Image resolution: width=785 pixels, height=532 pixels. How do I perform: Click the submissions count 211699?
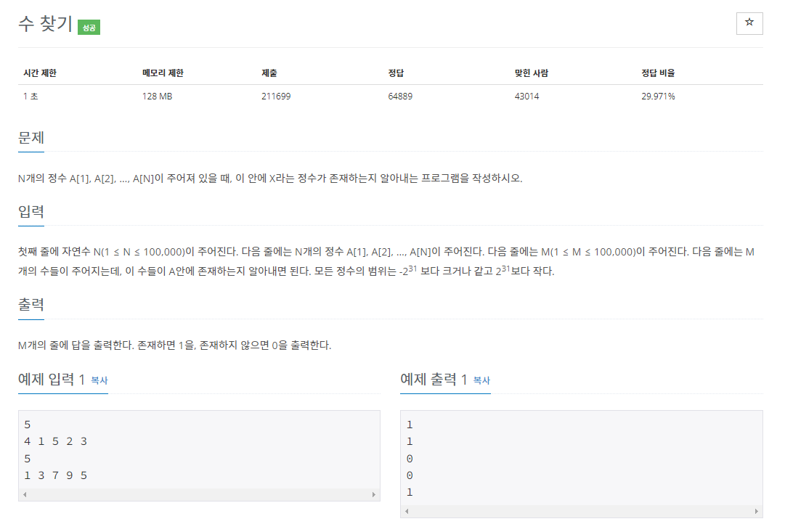276,96
